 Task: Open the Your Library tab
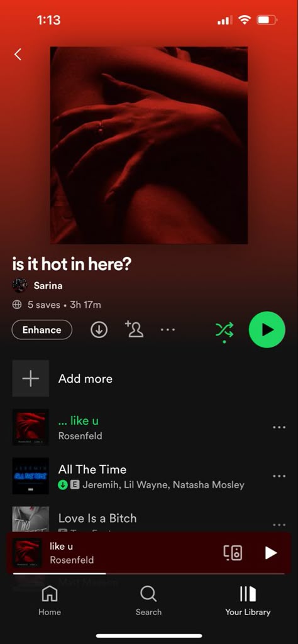(248, 601)
